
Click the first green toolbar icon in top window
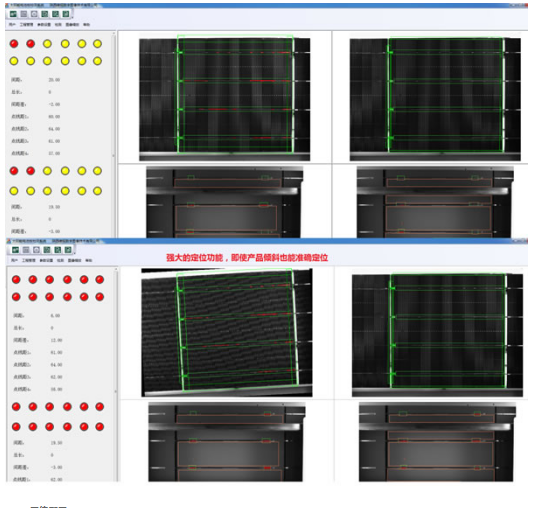pyautogui.click(x=13, y=14)
